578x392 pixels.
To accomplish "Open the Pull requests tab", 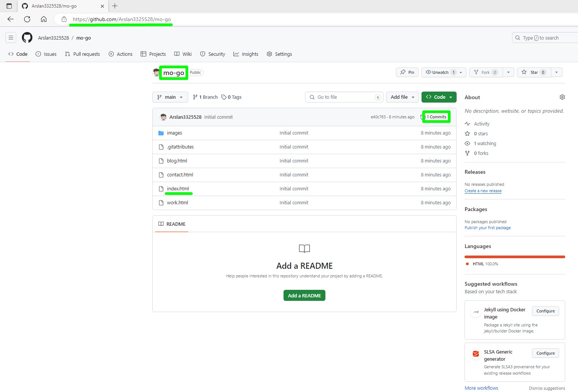I will (82, 54).
